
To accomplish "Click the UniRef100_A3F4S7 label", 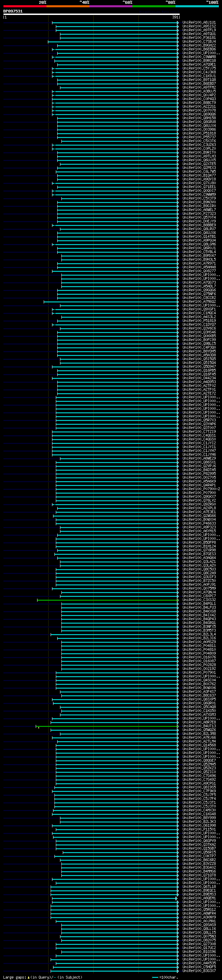I will click(199, 691).
